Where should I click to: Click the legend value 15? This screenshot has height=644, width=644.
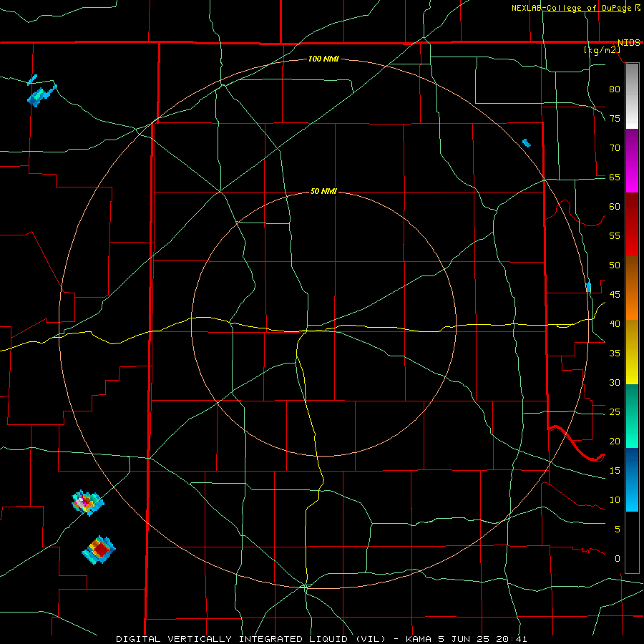(x=615, y=471)
